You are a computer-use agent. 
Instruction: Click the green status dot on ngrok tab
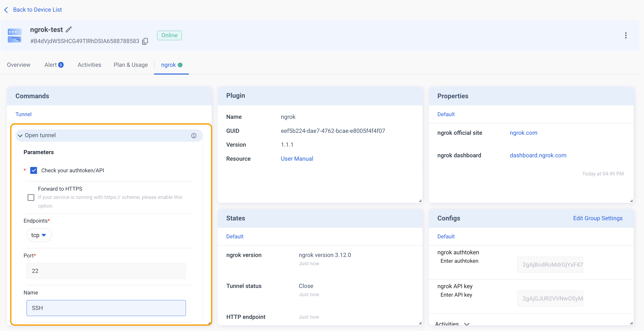[180, 65]
